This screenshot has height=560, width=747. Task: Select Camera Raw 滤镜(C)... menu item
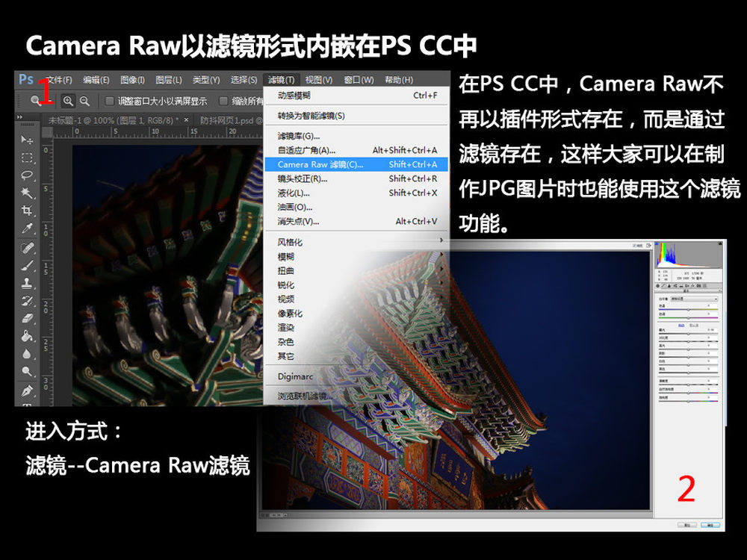[x=356, y=164]
